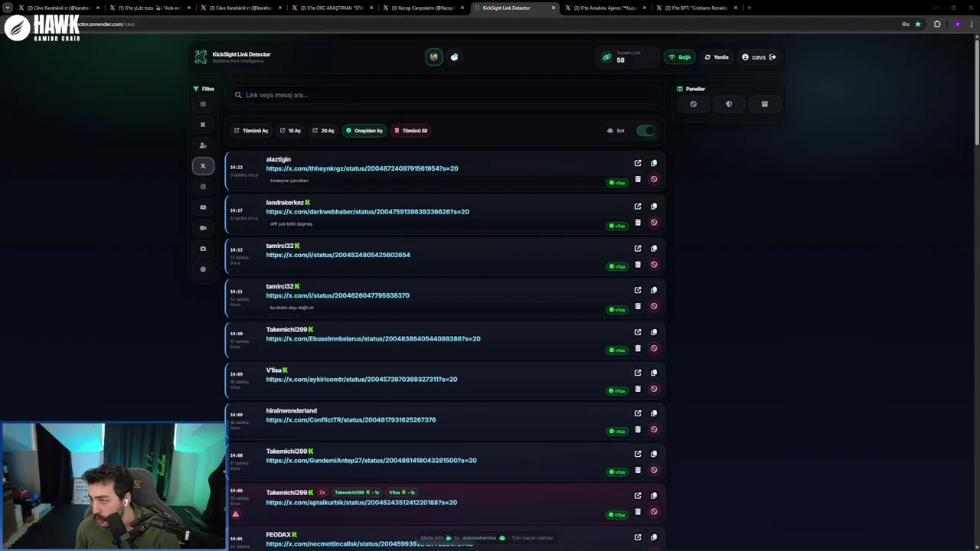Viewport: 980px width, 551px height.
Task: Click the 20 Aç button
Action: click(323, 131)
